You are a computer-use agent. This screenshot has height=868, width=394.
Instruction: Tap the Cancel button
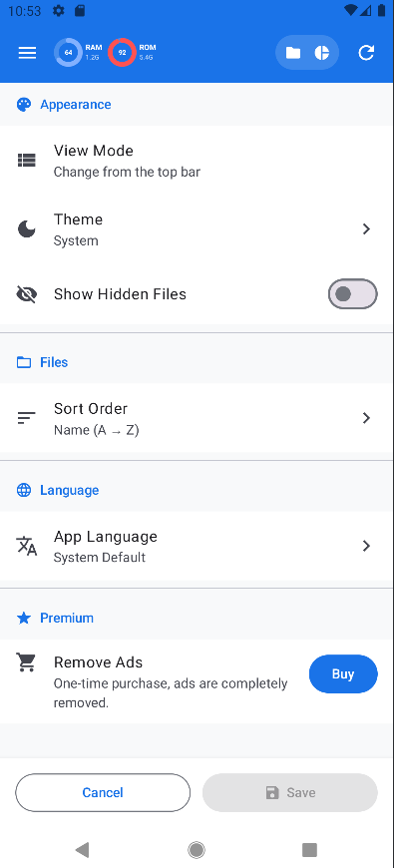(x=103, y=793)
